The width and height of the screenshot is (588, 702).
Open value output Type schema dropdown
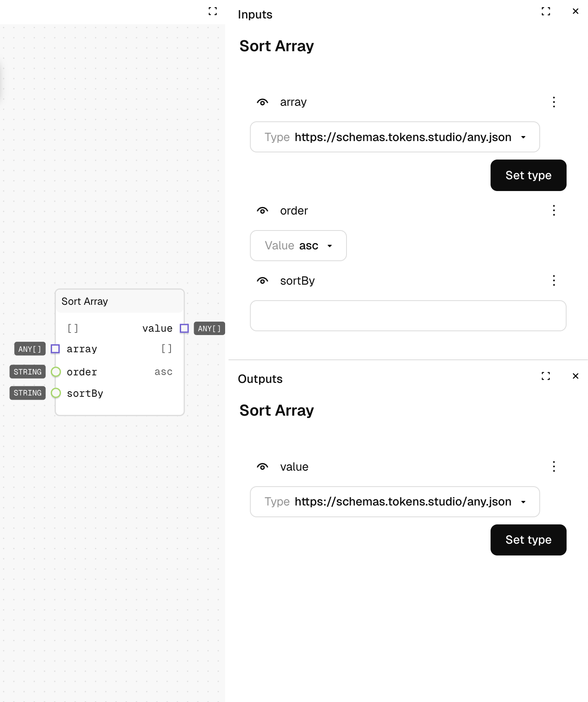(x=395, y=502)
